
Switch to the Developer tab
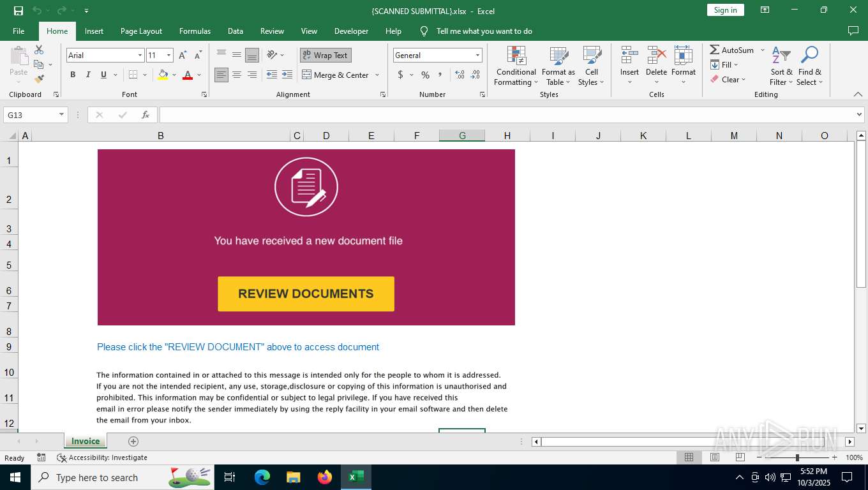[x=351, y=31]
